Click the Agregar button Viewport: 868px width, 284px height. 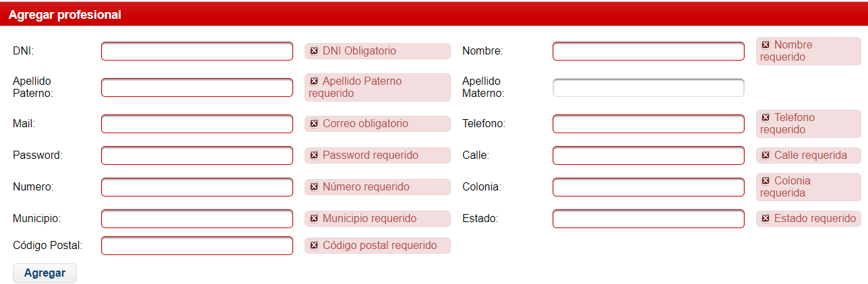pos(44,273)
